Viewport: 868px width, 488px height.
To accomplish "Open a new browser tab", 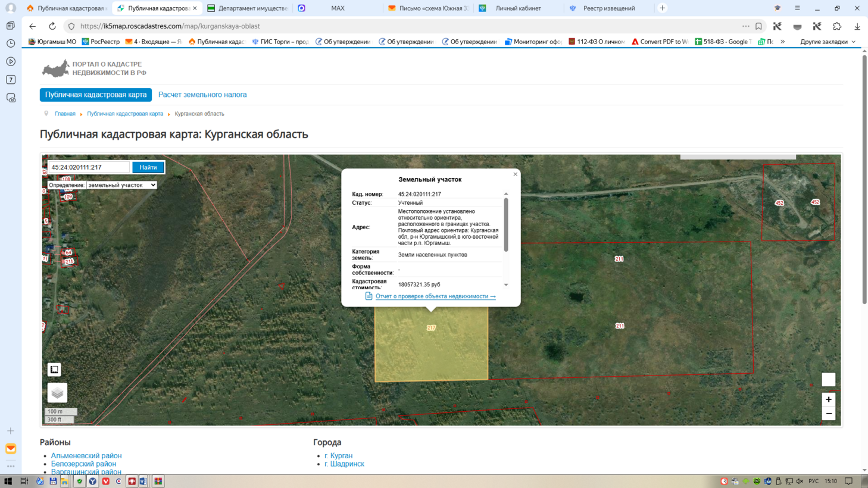I will (x=663, y=8).
